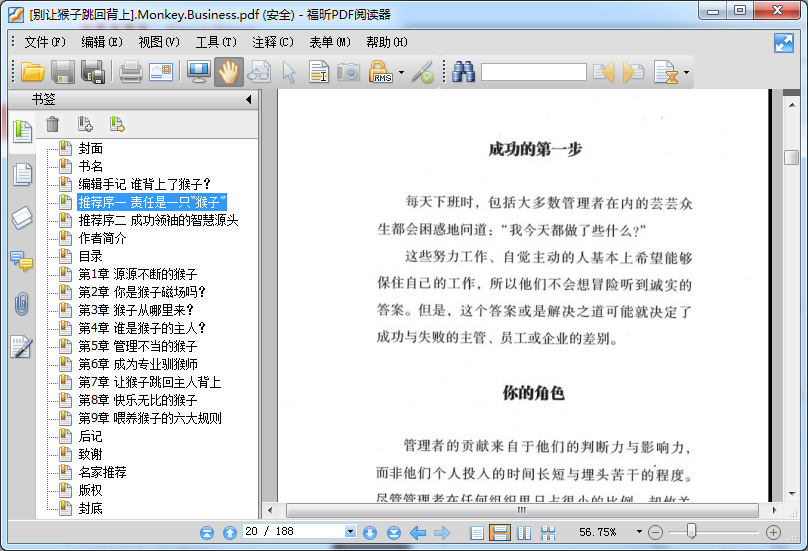Switch to continuous facing layout

548,532
